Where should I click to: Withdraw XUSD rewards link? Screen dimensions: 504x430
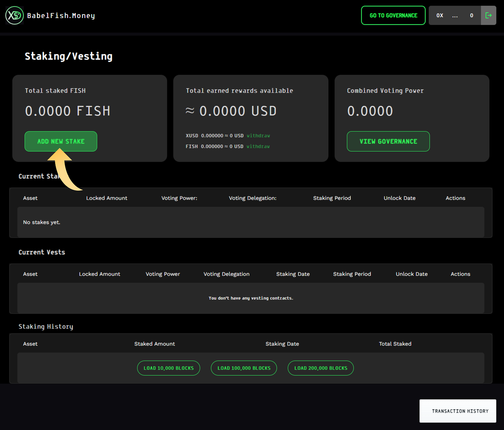[x=258, y=136]
